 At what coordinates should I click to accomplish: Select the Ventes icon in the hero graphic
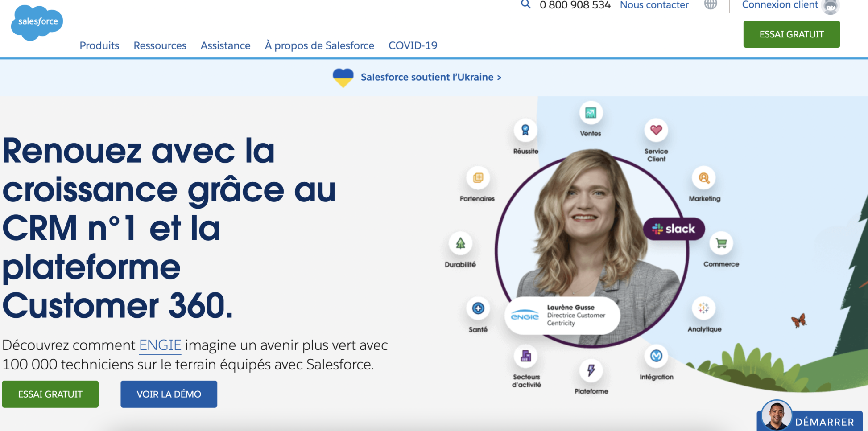click(x=590, y=113)
